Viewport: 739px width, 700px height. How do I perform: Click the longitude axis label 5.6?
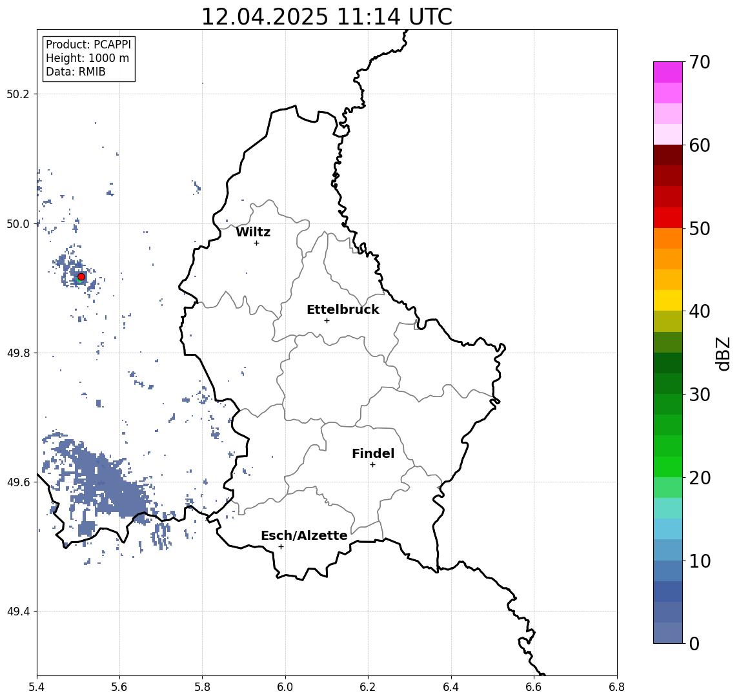pyautogui.click(x=119, y=687)
